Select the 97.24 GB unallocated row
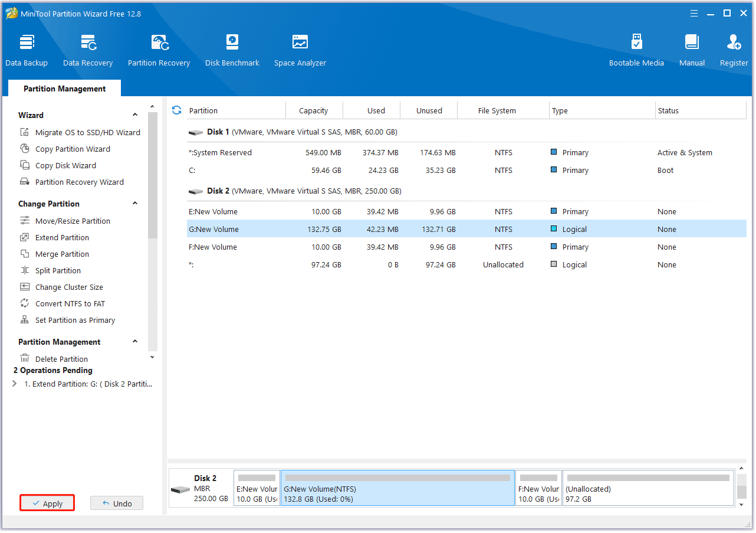 [x=466, y=264]
